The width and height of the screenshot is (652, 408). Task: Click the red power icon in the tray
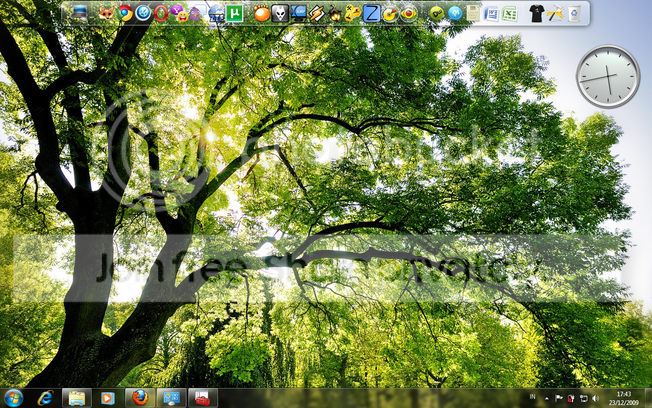point(571,398)
